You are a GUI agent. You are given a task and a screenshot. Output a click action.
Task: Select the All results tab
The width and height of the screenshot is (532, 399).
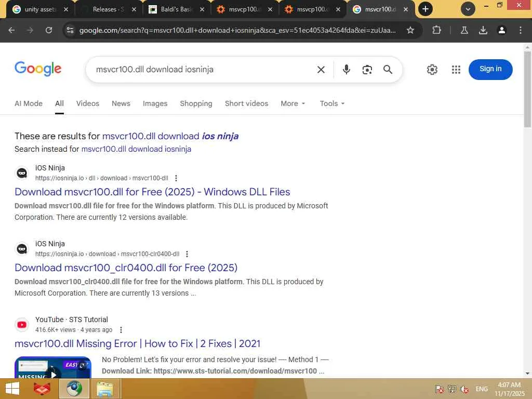(x=59, y=103)
